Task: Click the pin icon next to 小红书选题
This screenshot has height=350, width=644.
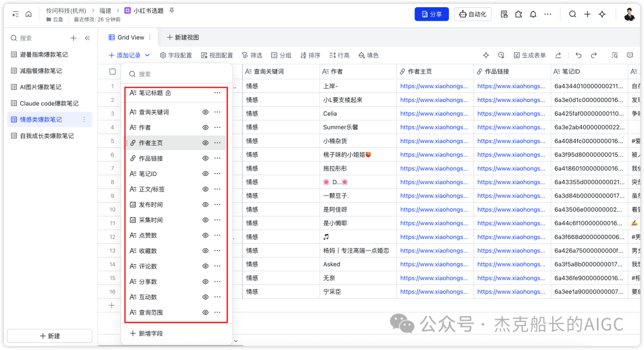Action: coord(172,10)
